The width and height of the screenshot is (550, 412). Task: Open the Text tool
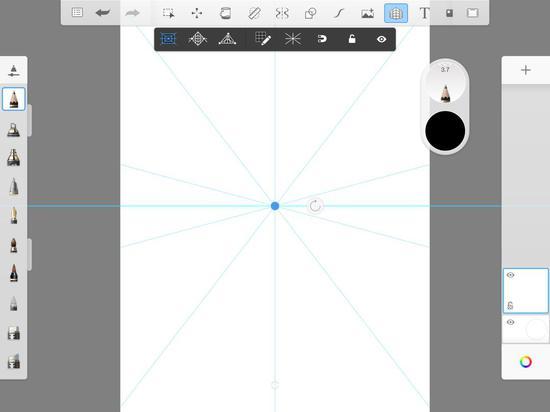[x=424, y=13]
